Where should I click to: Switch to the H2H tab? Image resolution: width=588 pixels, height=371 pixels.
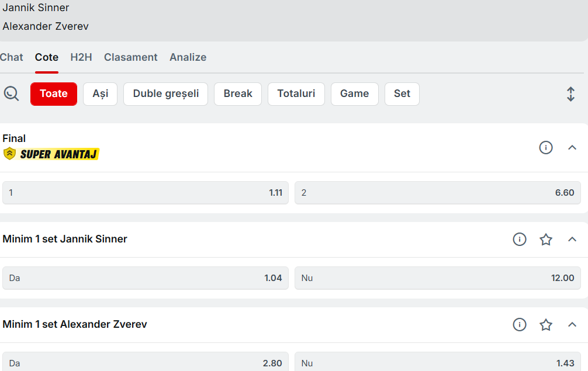pyautogui.click(x=81, y=57)
